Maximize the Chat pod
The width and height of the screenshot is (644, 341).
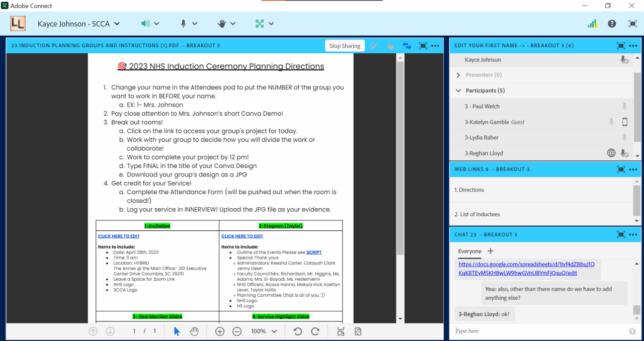(x=621, y=234)
